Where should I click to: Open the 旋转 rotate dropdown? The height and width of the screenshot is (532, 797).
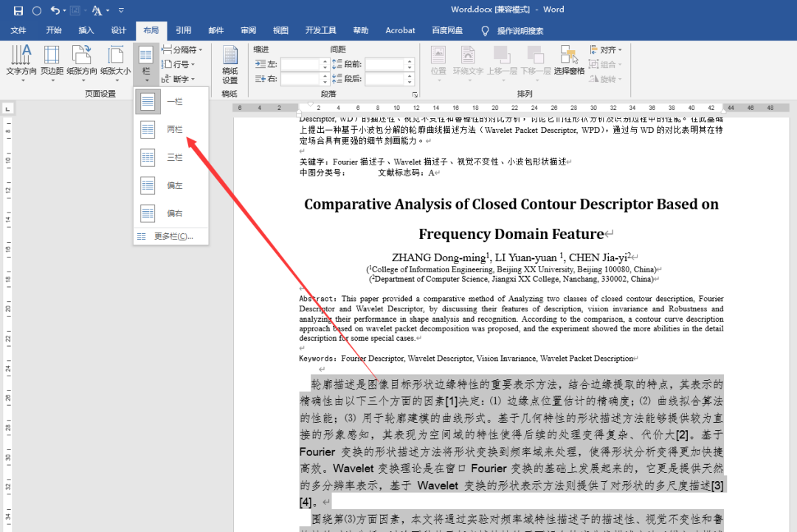coord(605,79)
